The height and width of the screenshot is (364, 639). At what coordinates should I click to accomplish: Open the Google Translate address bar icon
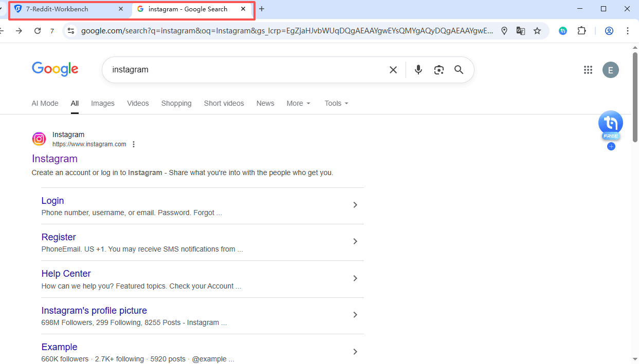520,31
